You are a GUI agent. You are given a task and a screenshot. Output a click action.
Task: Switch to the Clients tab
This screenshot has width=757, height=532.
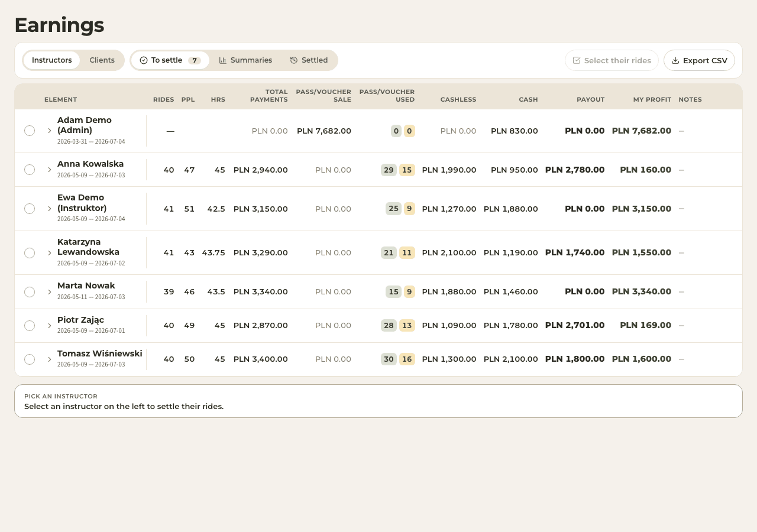tap(102, 60)
